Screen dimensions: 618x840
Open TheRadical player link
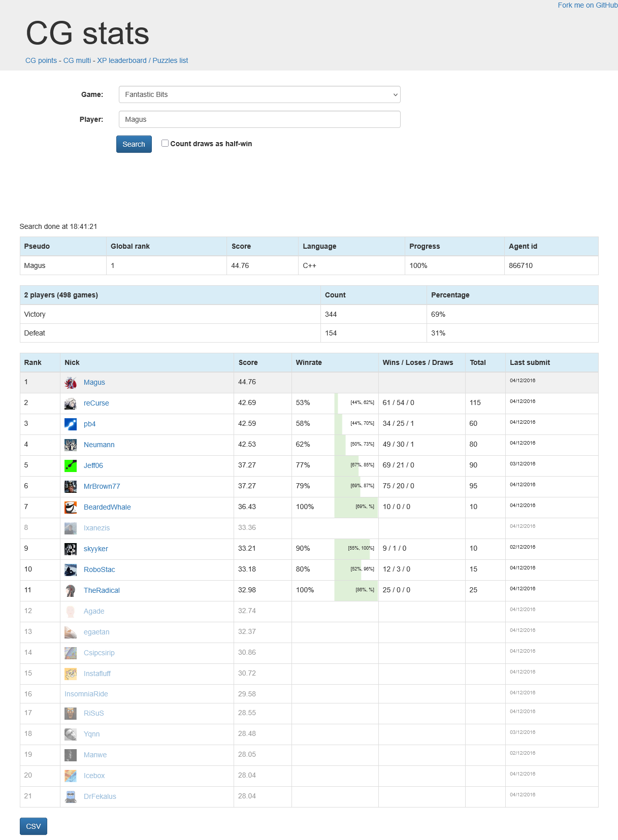pyautogui.click(x=102, y=590)
